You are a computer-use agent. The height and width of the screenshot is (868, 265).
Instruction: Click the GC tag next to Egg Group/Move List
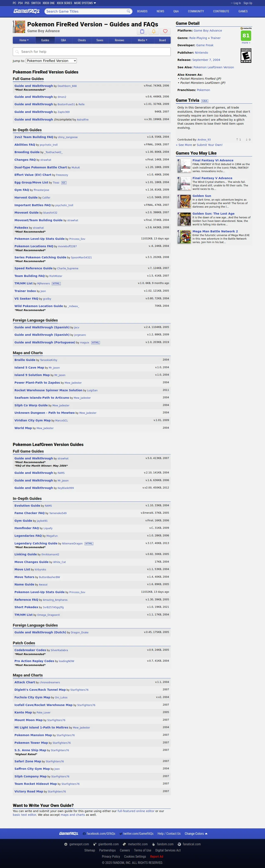(64, 183)
